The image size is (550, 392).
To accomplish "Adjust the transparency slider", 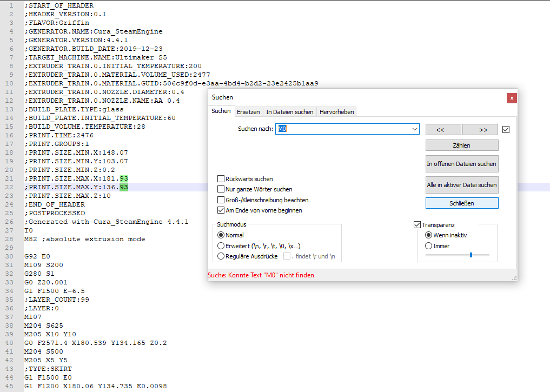I will pos(471,255).
